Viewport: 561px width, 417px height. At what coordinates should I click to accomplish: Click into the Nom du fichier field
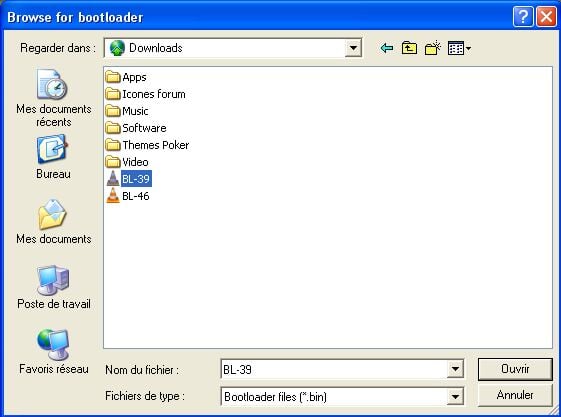point(334,369)
